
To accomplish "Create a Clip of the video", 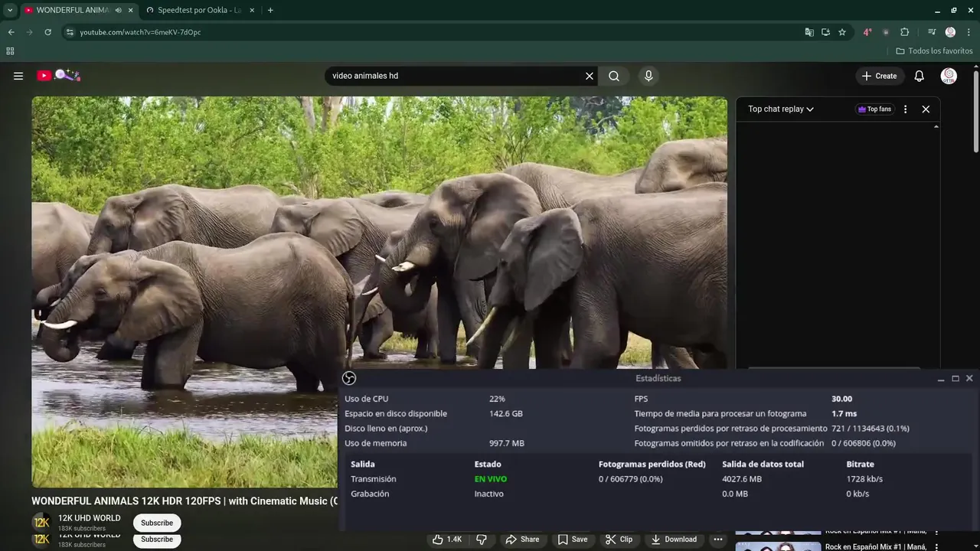I will (x=619, y=540).
